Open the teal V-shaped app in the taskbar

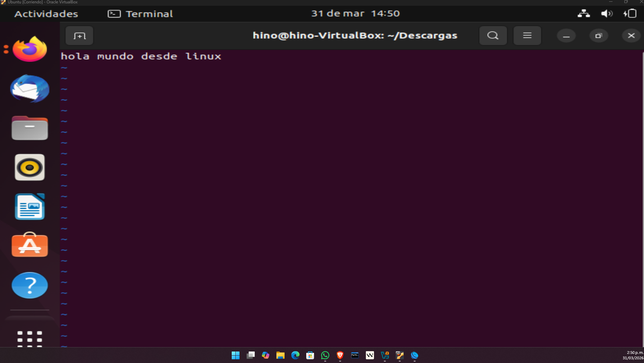click(385, 355)
